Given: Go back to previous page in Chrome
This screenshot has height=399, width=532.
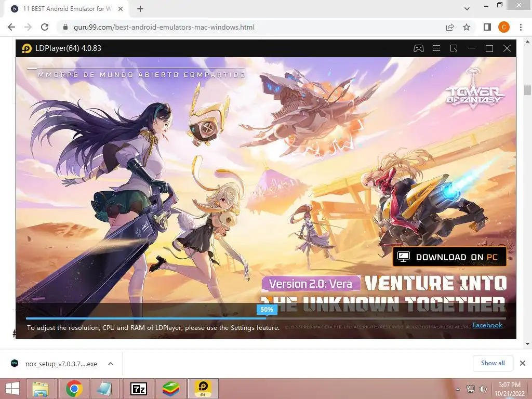Looking at the screenshot, I should point(11,27).
